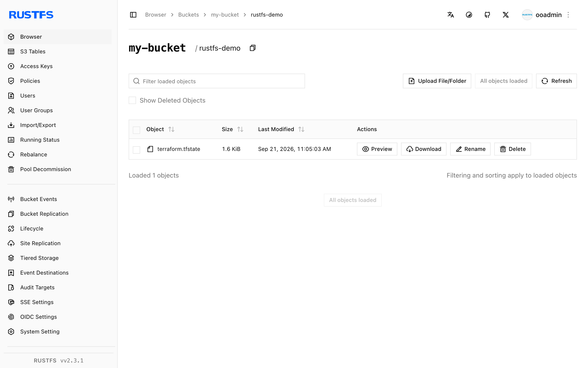Open Pool Decommission page
The width and height of the screenshot is (588, 368).
click(x=58, y=169)
